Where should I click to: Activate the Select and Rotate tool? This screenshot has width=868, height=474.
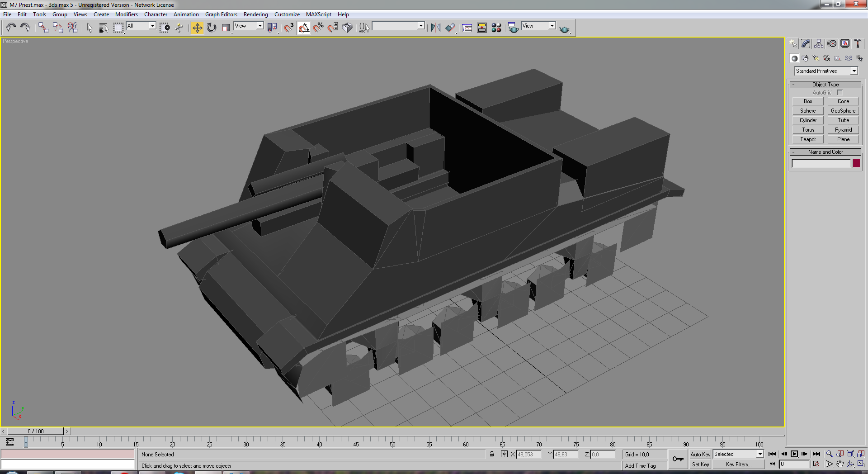point(212,28)
